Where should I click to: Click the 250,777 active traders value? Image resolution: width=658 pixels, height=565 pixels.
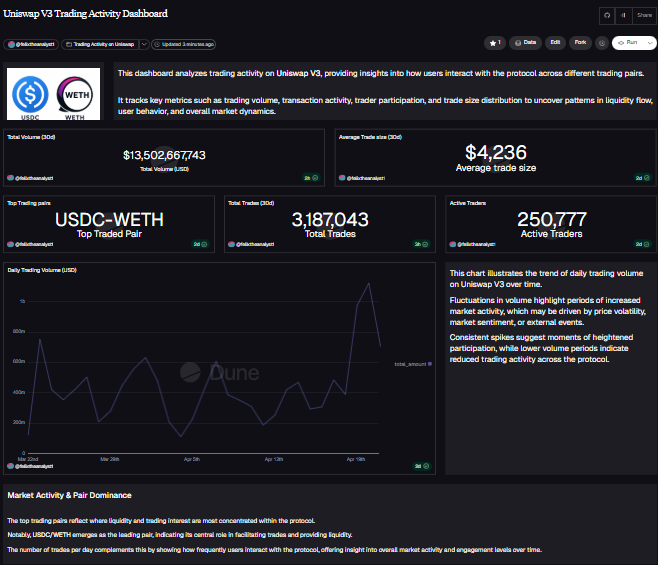click(x=551, y=220)
